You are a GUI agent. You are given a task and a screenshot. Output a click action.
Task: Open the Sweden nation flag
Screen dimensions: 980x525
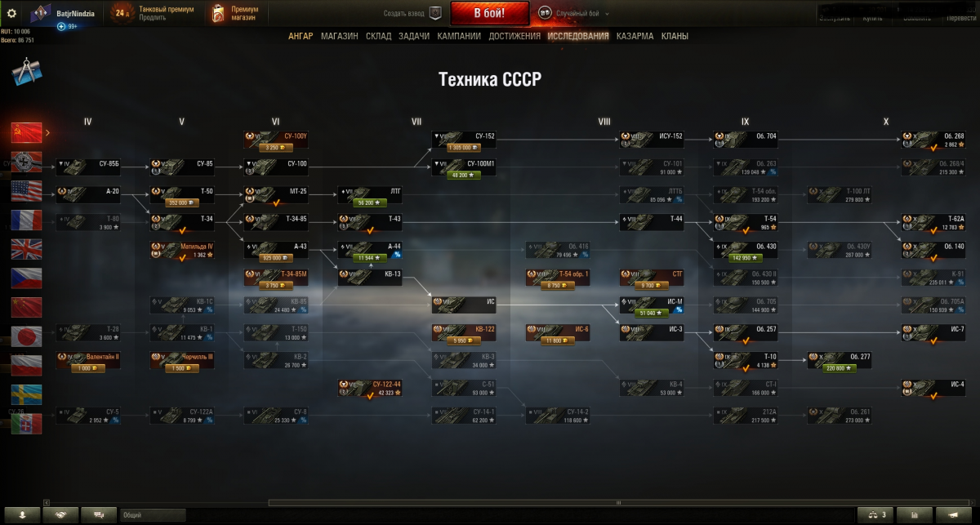(26, 394)
